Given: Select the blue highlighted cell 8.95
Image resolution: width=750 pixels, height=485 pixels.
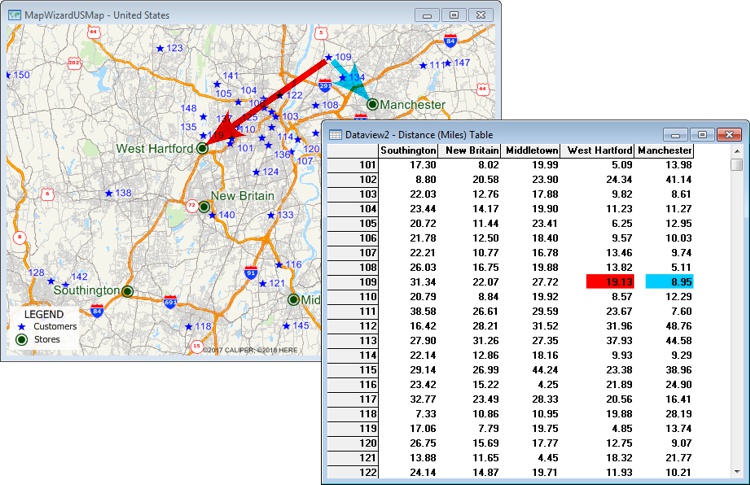Looking at the screenshot, I should click(x=665, y=283).
